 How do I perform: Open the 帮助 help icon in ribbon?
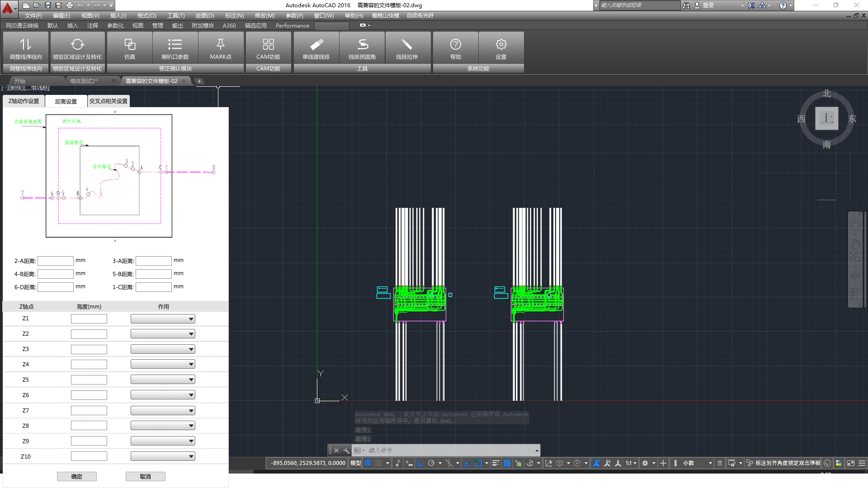tap(455, 47)
